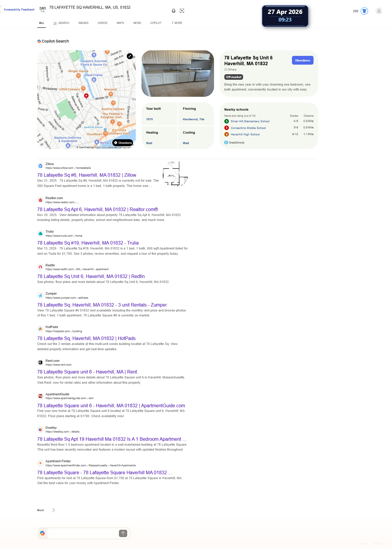The width and height of the screenshot is (392, 549).
Task: Click the Copilot logo in chat box
Action: tap(42, 533)
